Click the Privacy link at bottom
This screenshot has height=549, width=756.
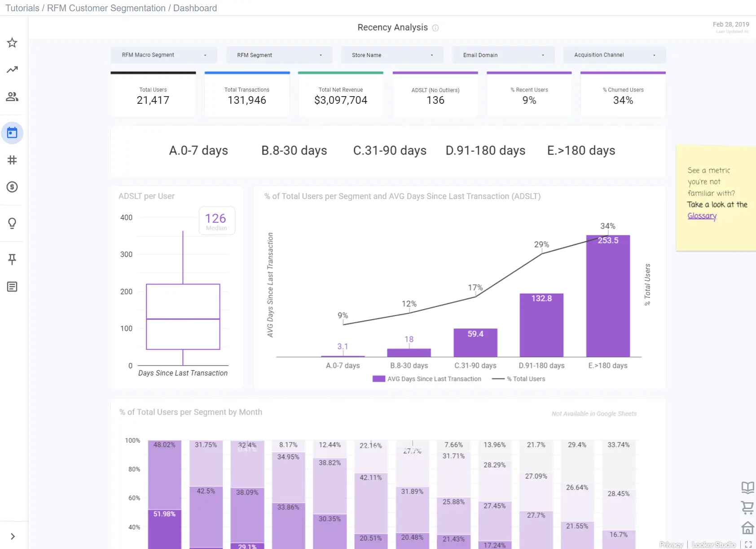click(x=671, y=545)
